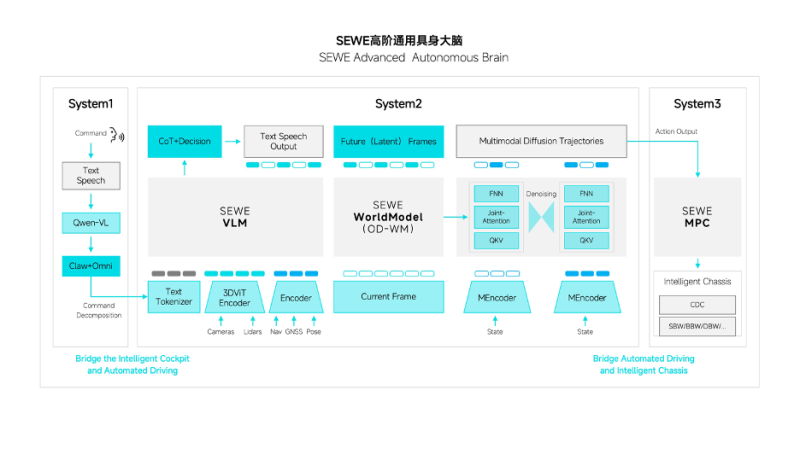Screen dimensions: 800x449
Task: Click the System2 heading
Action: pos(398,104)
